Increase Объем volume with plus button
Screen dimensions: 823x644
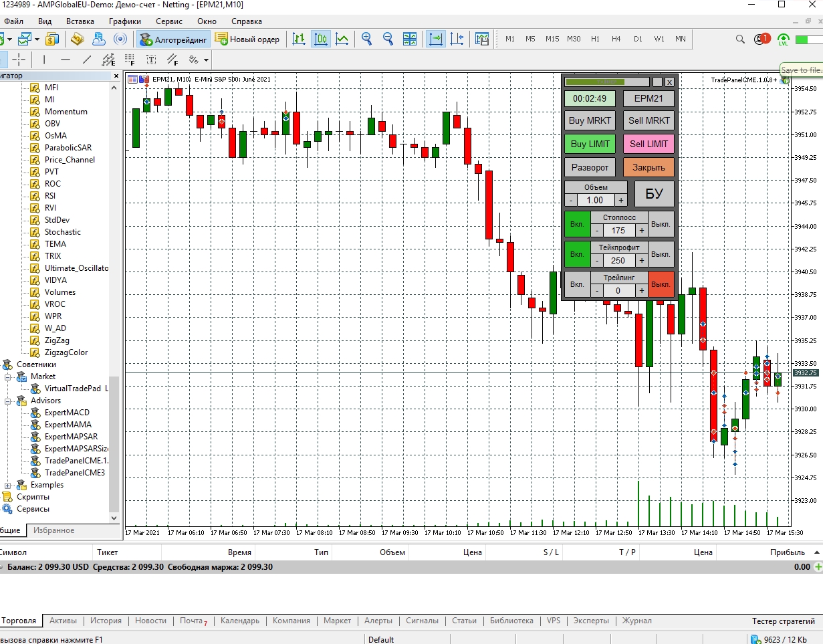pyautogui.click(x=621, y=200)
